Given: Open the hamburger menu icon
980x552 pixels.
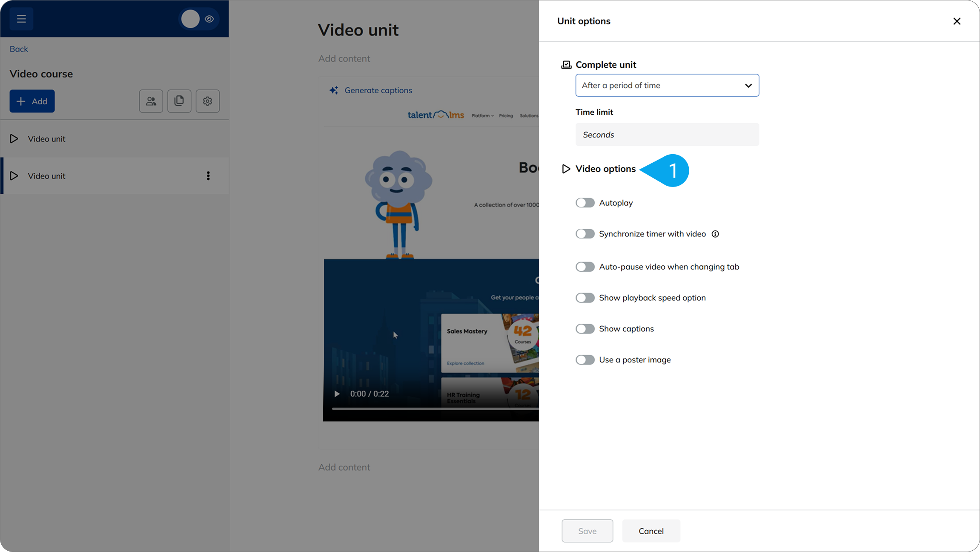Looking at the screenshot, I should pos(21,19).
